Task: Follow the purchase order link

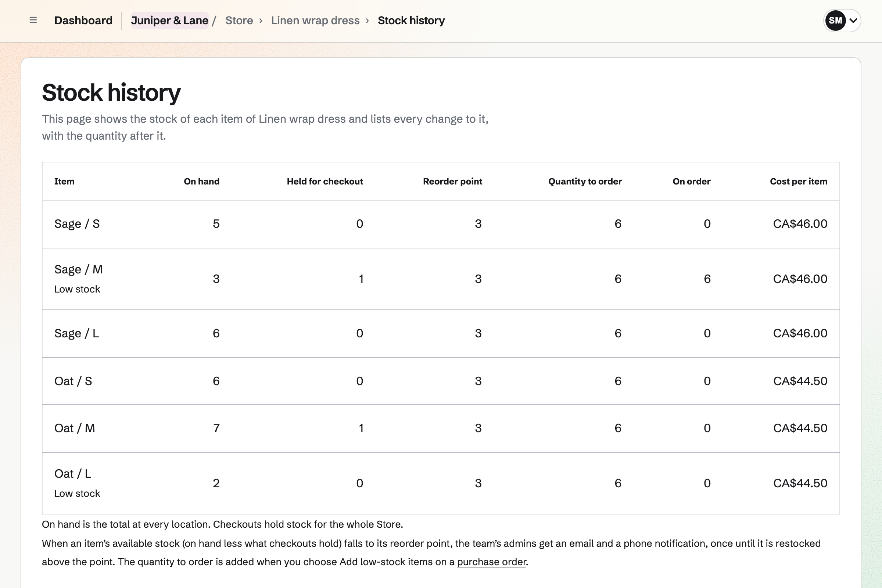Action: 491,562
